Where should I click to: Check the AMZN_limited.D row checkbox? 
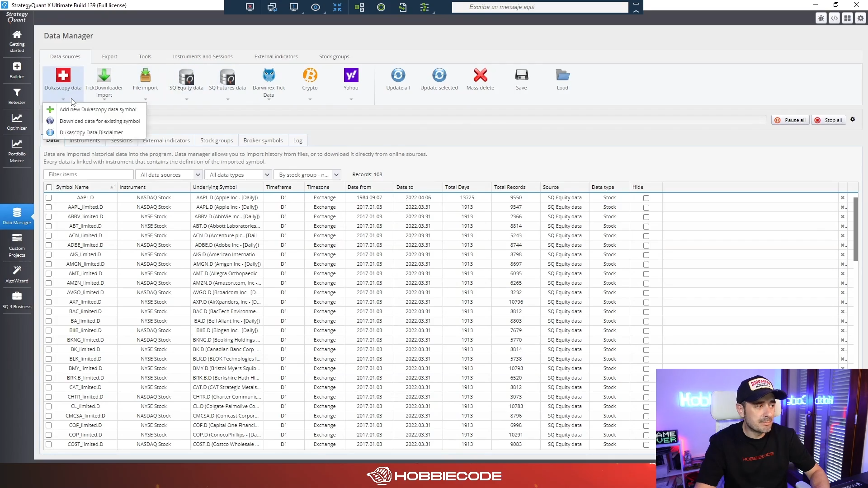tap(49, 283)
